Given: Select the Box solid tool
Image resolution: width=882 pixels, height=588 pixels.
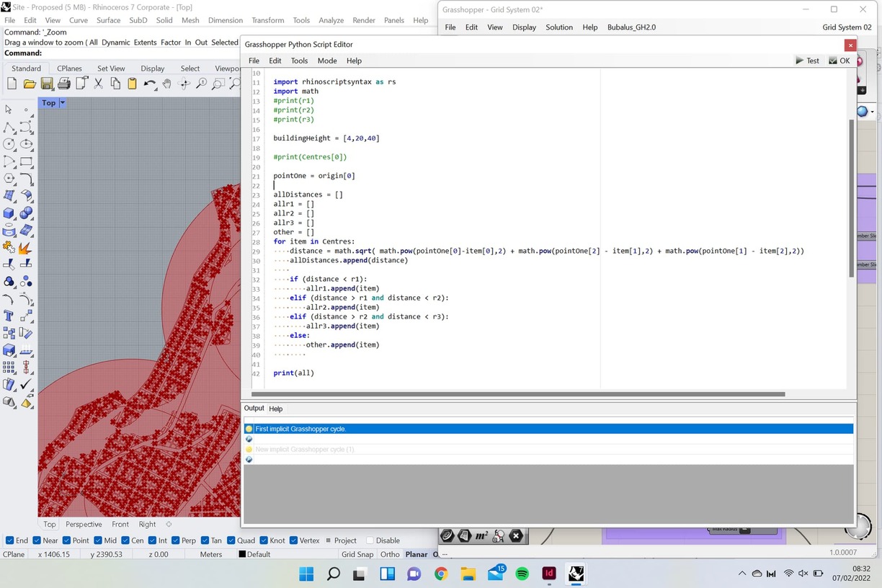Looking at the screenshot, I should pyautogui.click(x=9, y=213).
